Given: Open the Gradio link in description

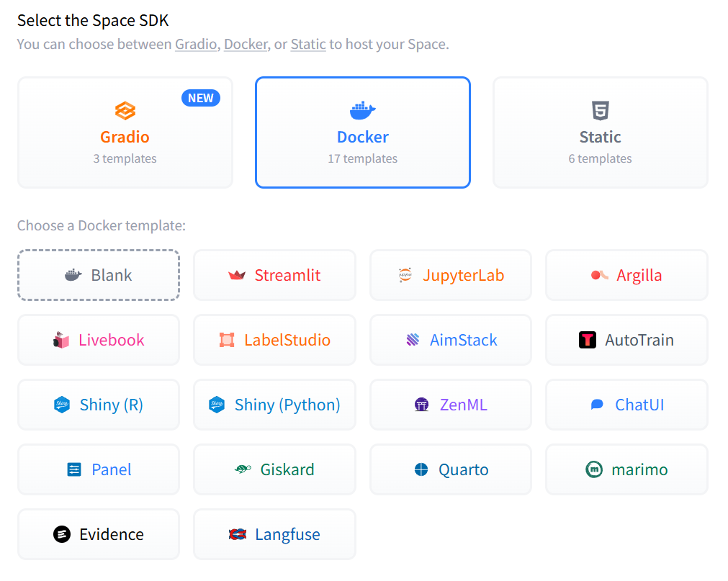Looking at the screenshot, I should (196, 44).
